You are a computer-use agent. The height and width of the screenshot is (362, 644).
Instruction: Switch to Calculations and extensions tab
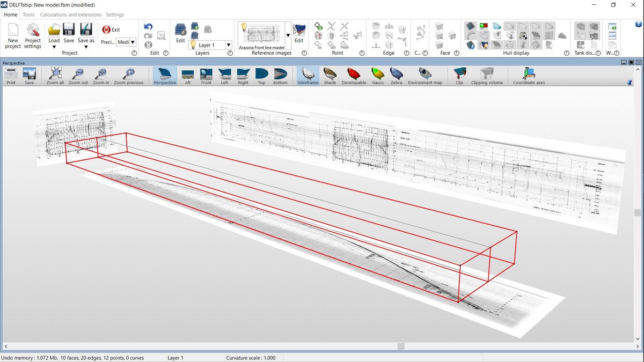70,14
